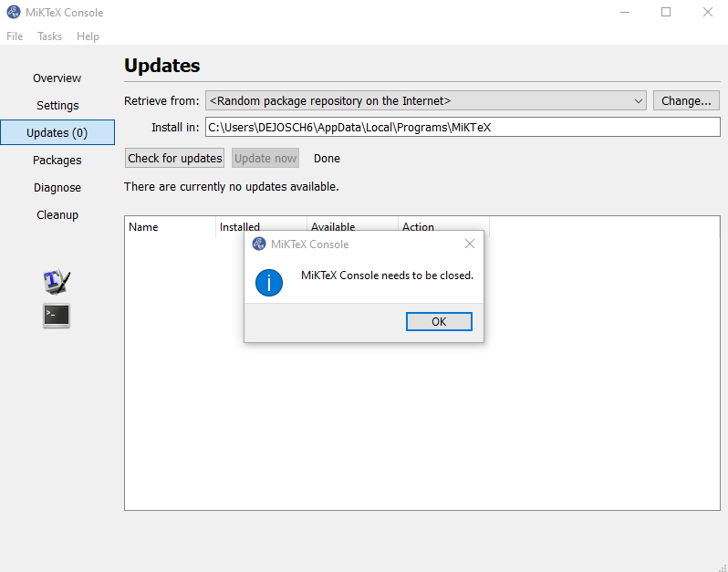This screenshot has width=728, height=572.
Task: Click in the Install in path field
Action: [463, 127]
